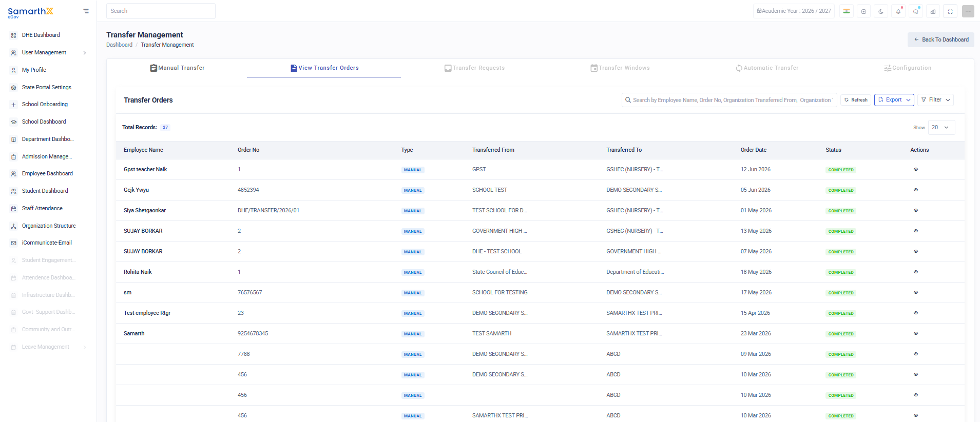Open the Transfer Requests tab
Image resolution: width=980 pixels, height=422 pixels.
[x=474, y=68]
